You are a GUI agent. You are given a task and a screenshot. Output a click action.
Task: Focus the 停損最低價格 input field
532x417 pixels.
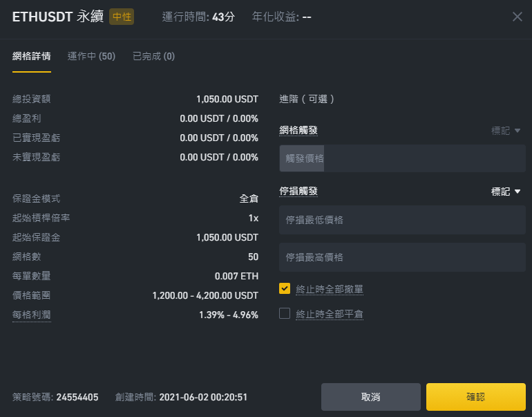pyautogui.click(x=402, y=220)
